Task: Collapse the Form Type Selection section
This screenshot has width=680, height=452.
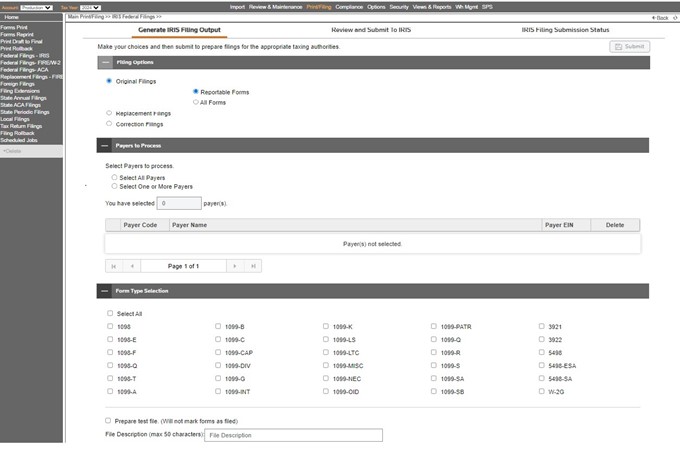Action: click(x=106, y=291)
